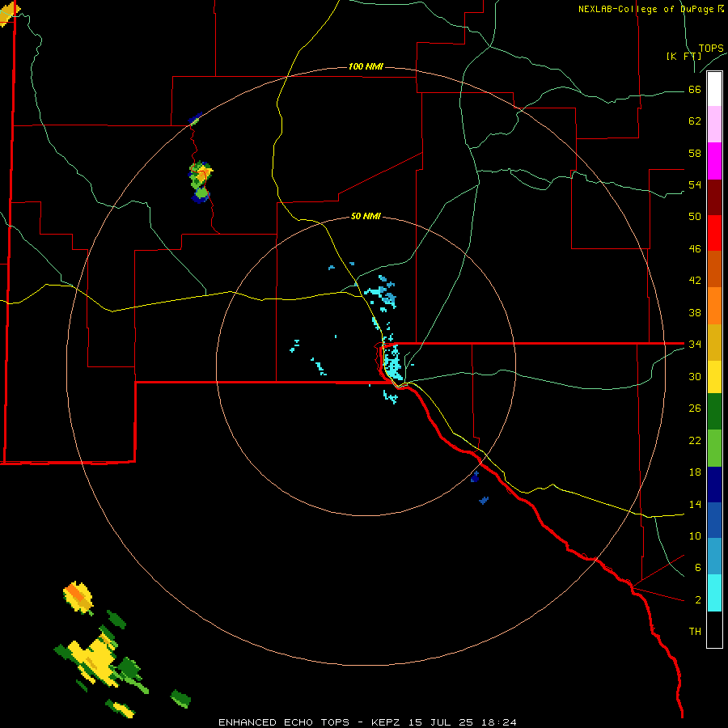Click the '62' legend value
This screenshot has width=728, height=728.
(x=695, y=121)
